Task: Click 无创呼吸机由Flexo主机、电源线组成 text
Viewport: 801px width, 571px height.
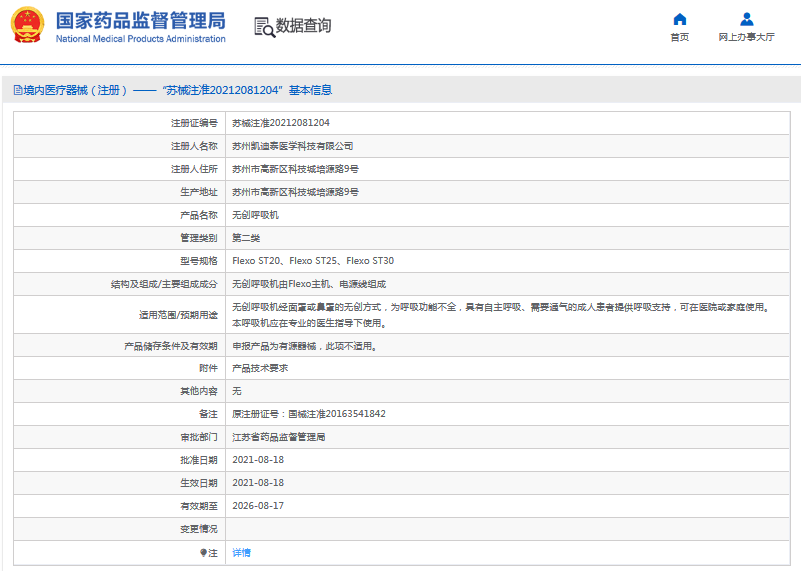Action: coord(309,284)
